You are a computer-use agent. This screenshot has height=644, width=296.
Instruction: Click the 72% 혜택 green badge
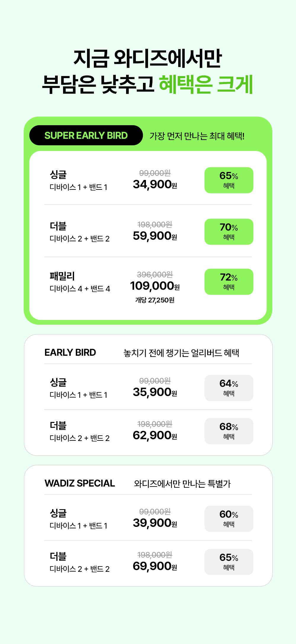pos(229,282)
